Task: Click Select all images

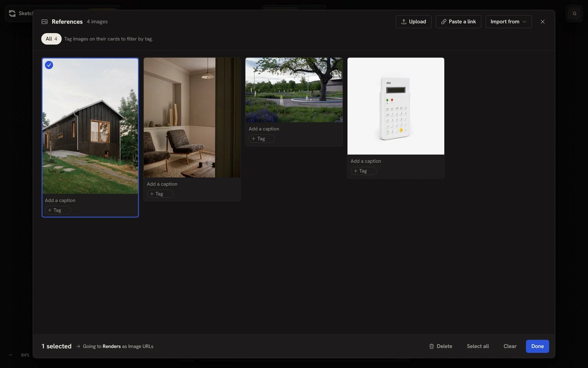Action: pyautogui.click(x=478, y=346)
